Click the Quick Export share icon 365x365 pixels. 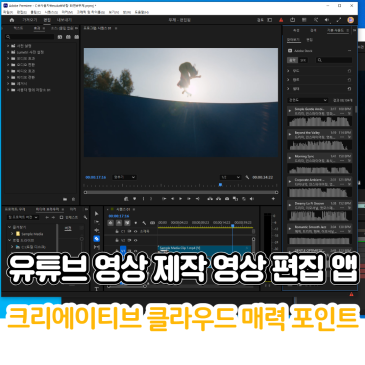coord(293,20)
